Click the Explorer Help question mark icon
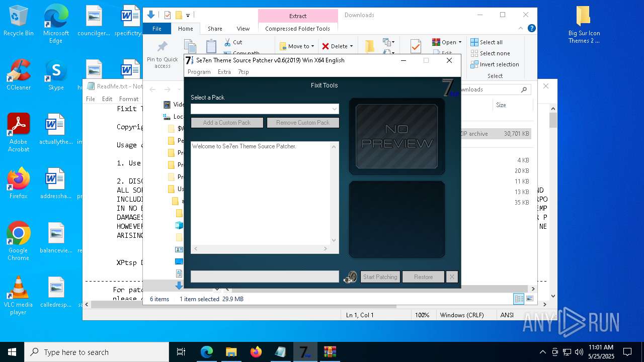644x362 pixels. tap(532, 29)
